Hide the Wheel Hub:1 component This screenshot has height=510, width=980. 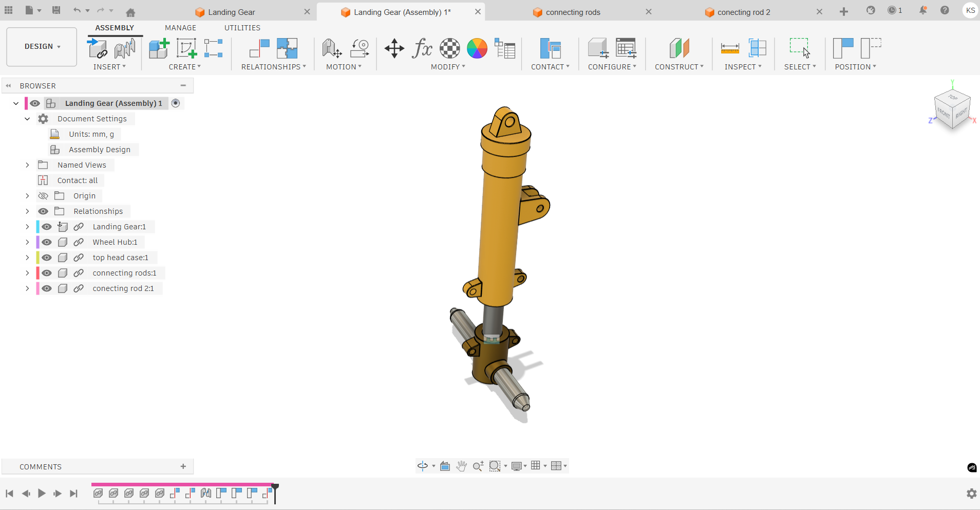pyautogui.click(x=47, y=242)
